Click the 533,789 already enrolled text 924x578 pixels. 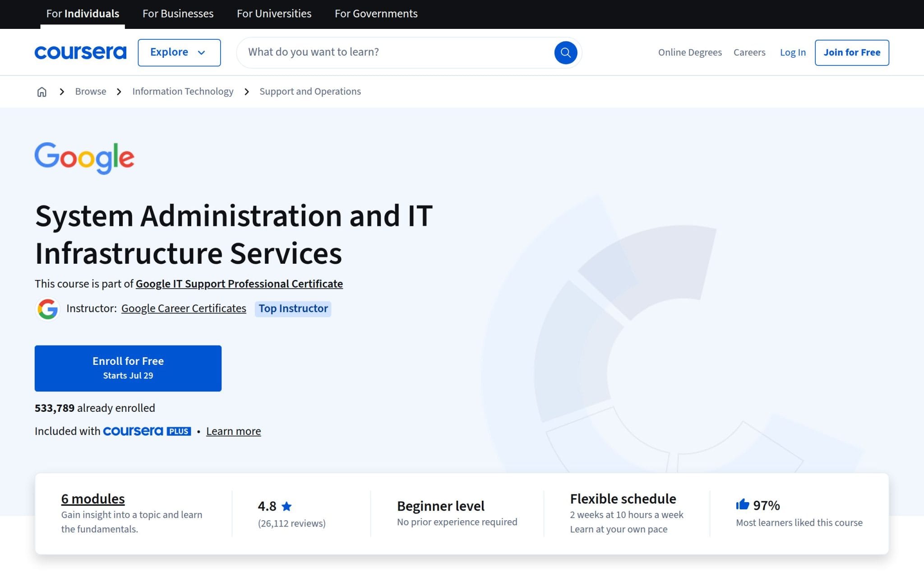coord(95,408)
